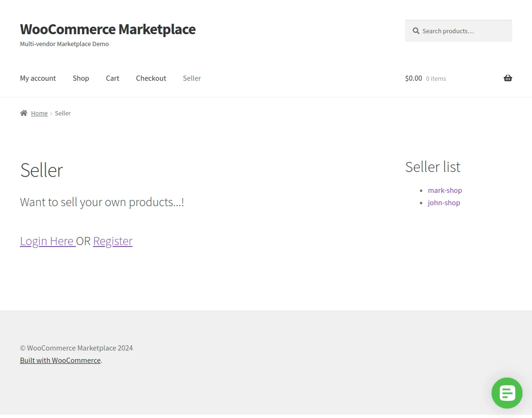Screen dimensions: 532x418
Task: Click the WooCommerce Marketplace site title
Action: [x=108, y=29]
